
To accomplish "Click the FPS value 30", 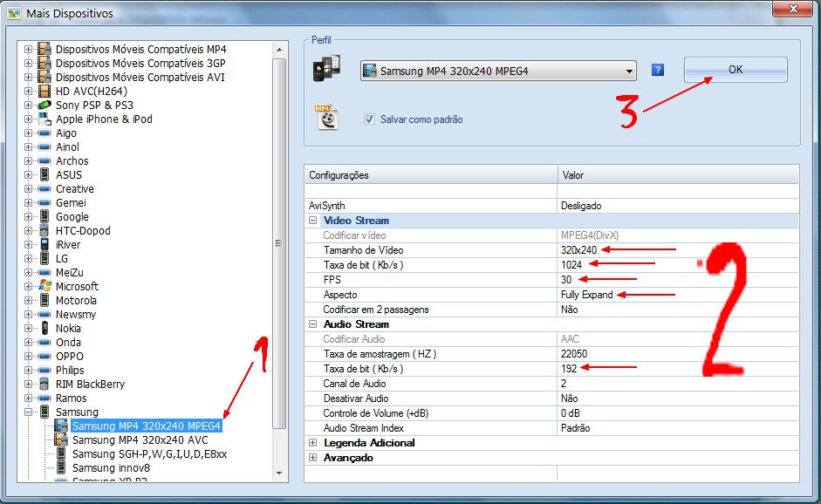I will (x=566, y=280).
